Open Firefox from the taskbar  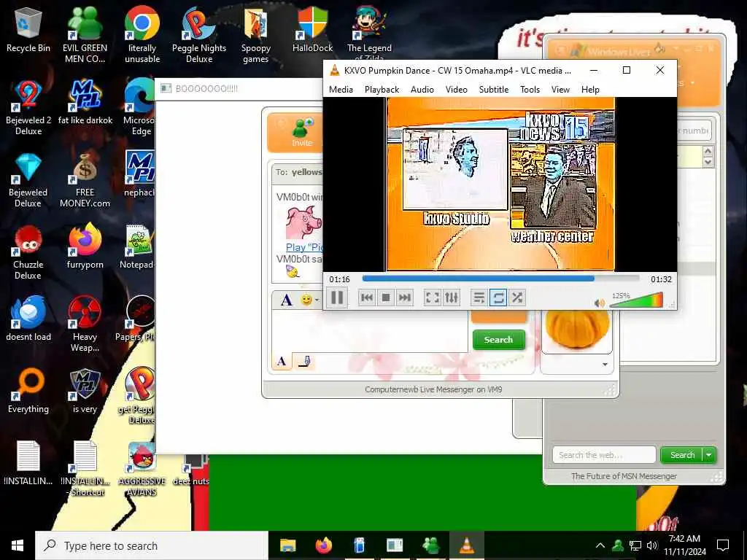(324, 545)
